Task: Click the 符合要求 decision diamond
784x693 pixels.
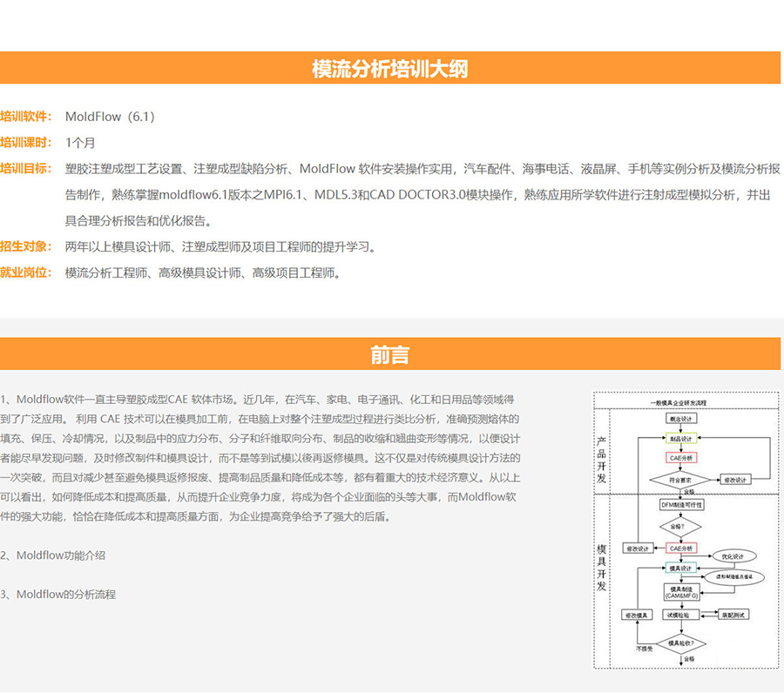Action: 680,480
